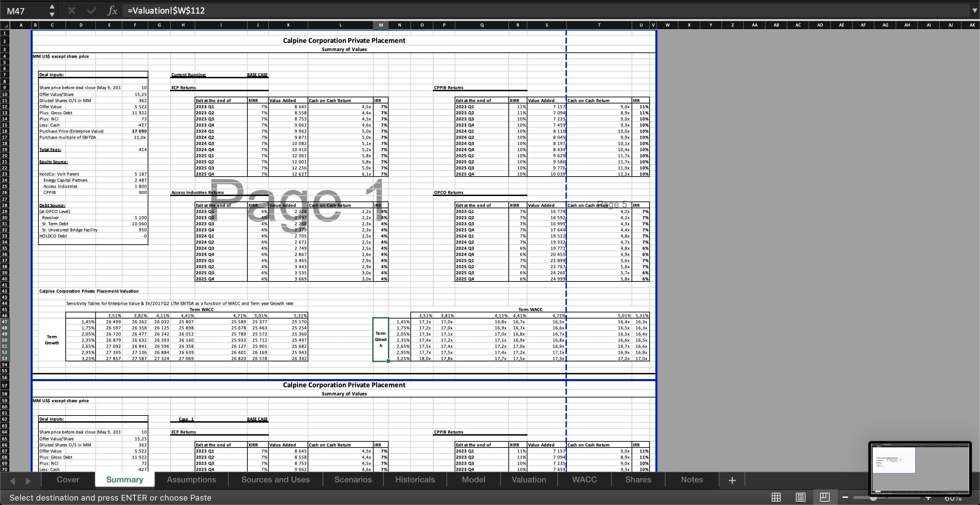Click the 'ECP Returns' heading in row 9
Screen dimensions: 980x505
pyautogui.click(x=184, y=87)
